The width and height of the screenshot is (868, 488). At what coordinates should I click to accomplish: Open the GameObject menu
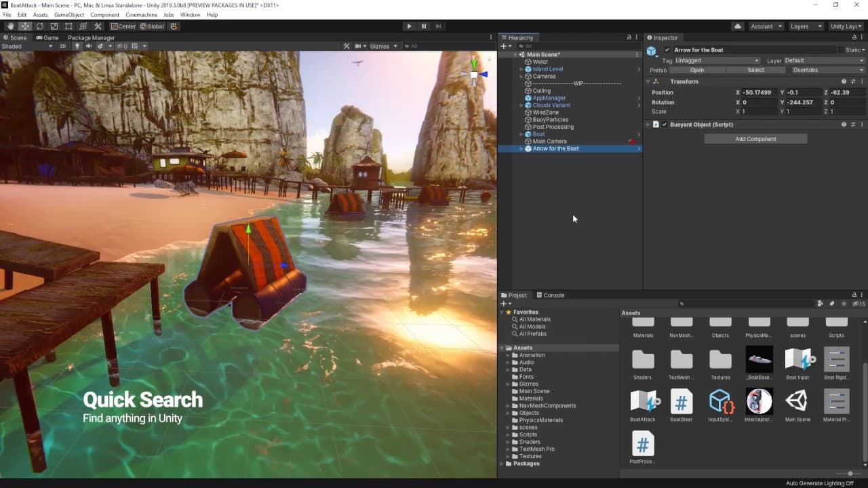pyautogui.click(x=69, y=15)
